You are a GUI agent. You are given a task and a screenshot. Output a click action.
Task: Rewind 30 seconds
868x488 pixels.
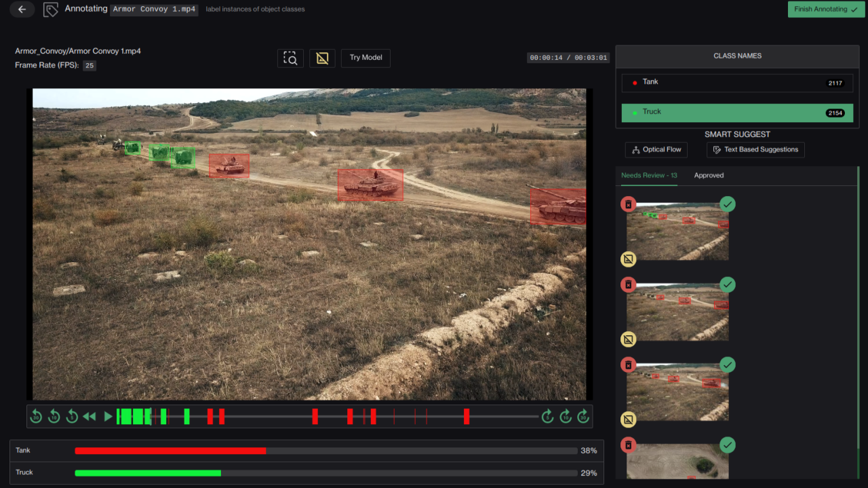[37, 417]
